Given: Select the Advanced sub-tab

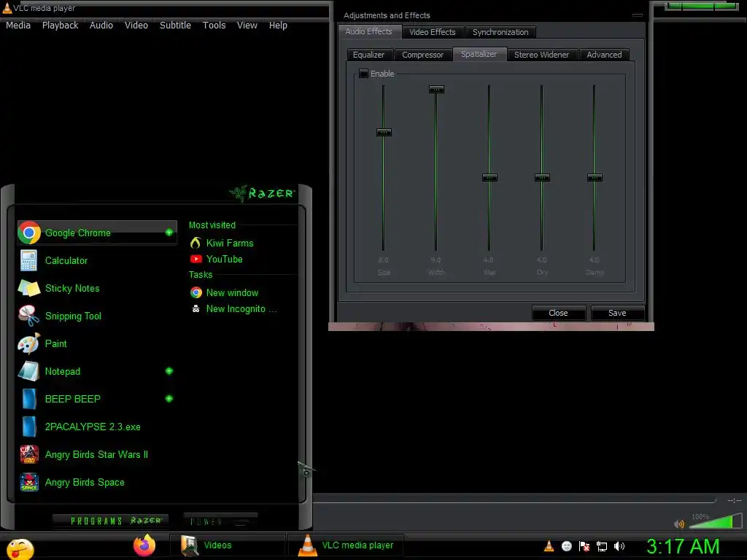Looking at the screenshot, I should pyautogui.click(x=604, y=55).
